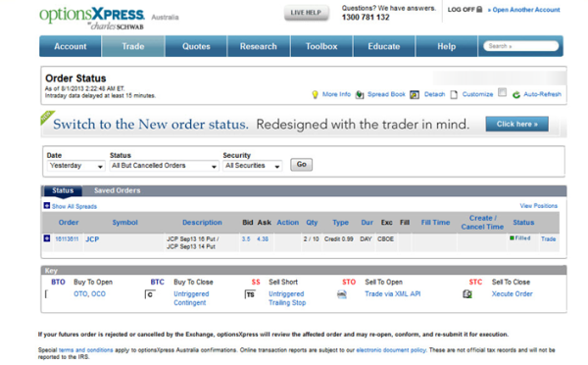Click the Untriggered Trailing Stop TS icon
The height and width of the screenshot is (365, 588).
pyautogui.click(x=250, y=294)
